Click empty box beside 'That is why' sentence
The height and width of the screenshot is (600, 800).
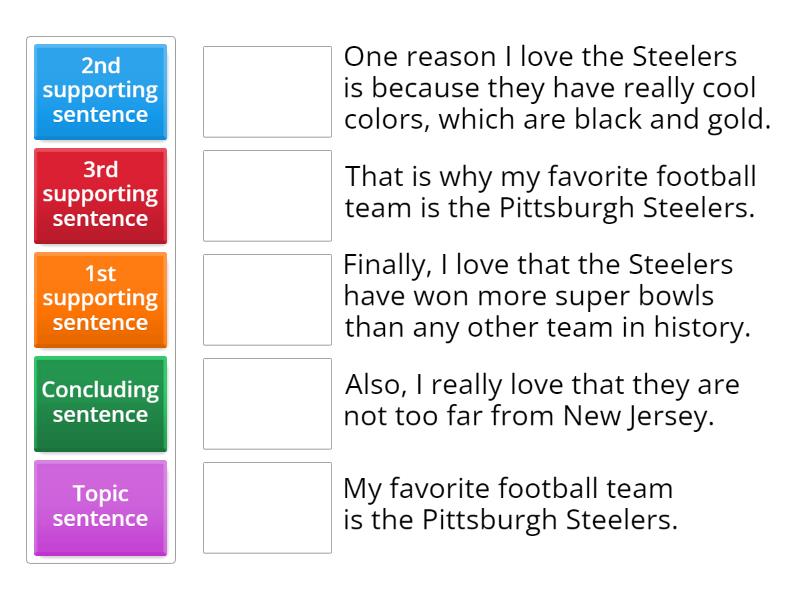coord(267,195)
